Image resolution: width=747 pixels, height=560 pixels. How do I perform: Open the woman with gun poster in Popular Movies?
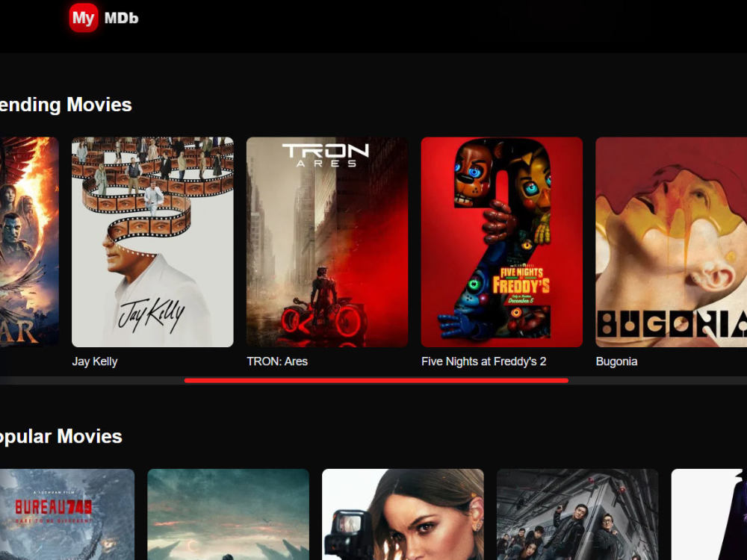click(403, 514)
